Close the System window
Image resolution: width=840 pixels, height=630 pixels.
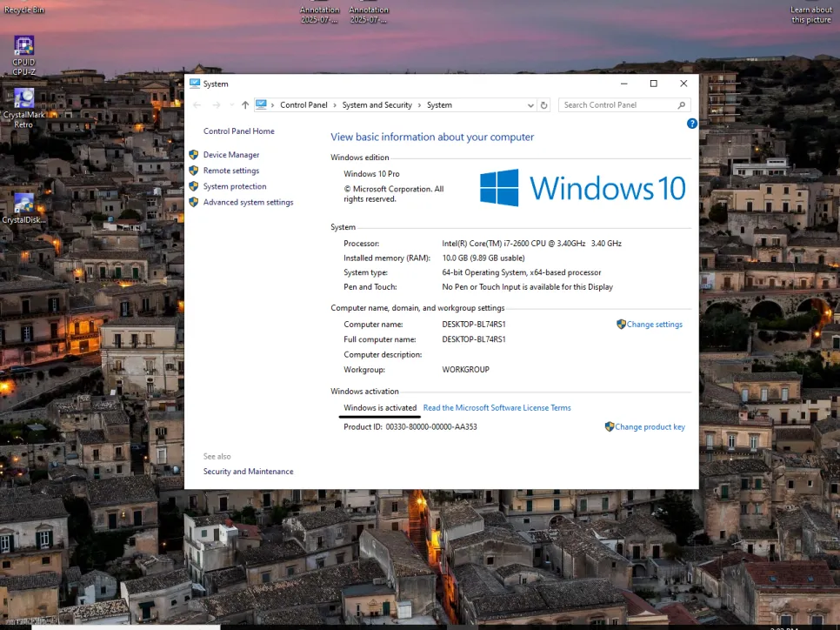(683, 84)
